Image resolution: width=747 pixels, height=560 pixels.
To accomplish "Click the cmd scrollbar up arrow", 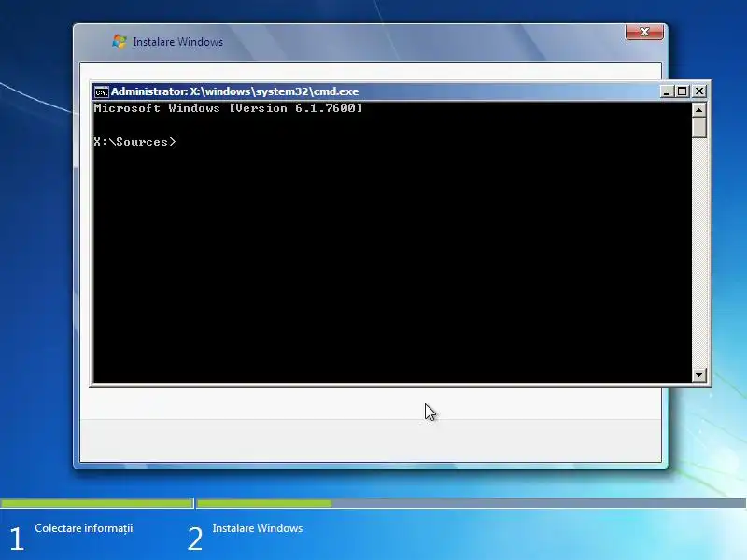I will click(x=698, y=110).
